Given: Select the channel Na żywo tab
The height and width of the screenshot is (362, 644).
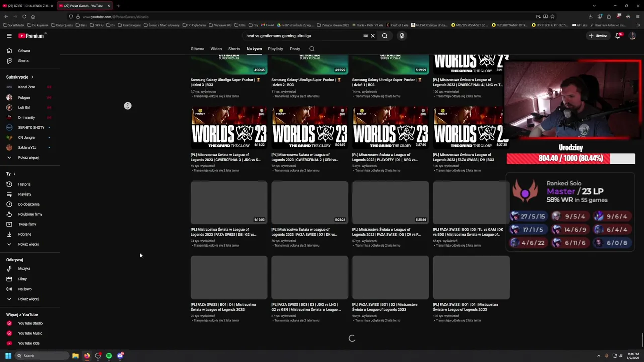Looking at the screenshot, I should (254, 49).
